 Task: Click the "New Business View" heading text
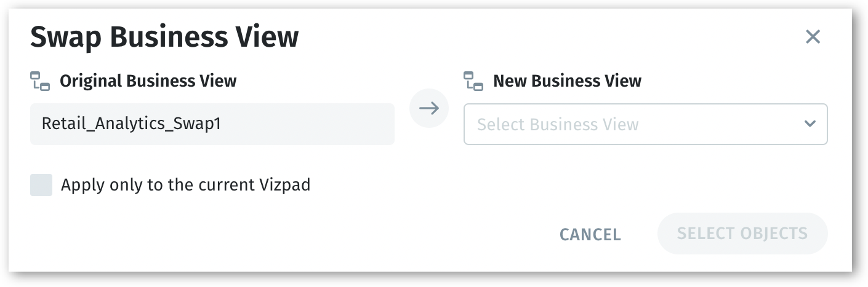(x=567, y=81)
